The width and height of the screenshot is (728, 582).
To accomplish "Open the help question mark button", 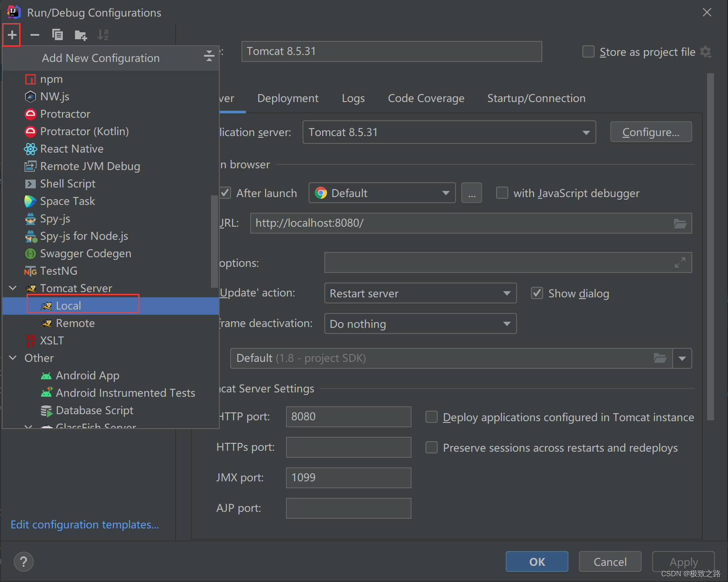I will tap(24, 562).
